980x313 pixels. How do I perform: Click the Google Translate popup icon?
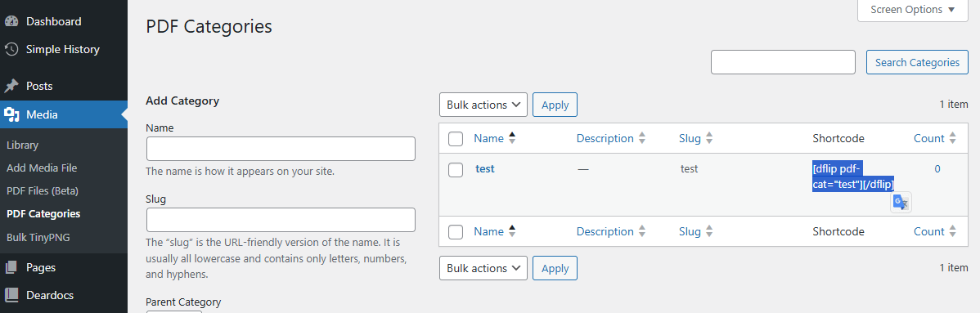tap(901, 203)
